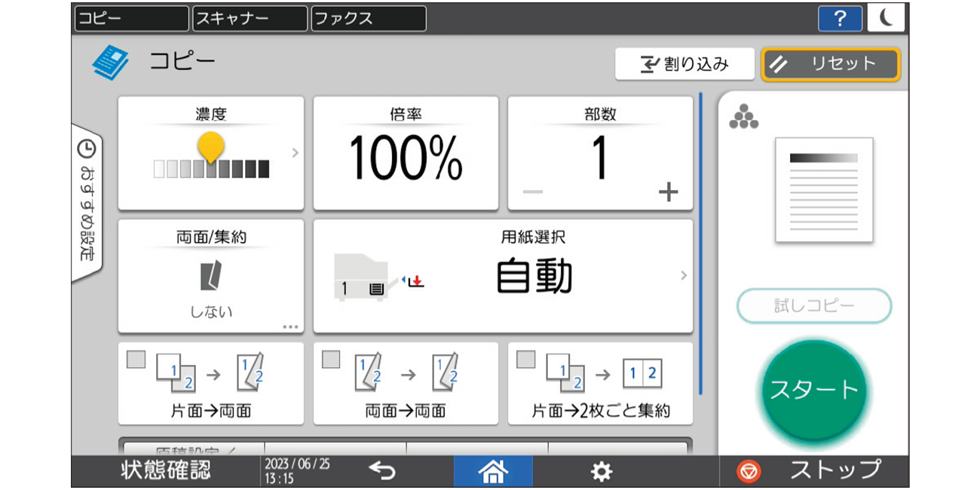Activate energy saver moon icon
Image resolution: width=980 pixels, height=490 pixels.
coord(886,18)
